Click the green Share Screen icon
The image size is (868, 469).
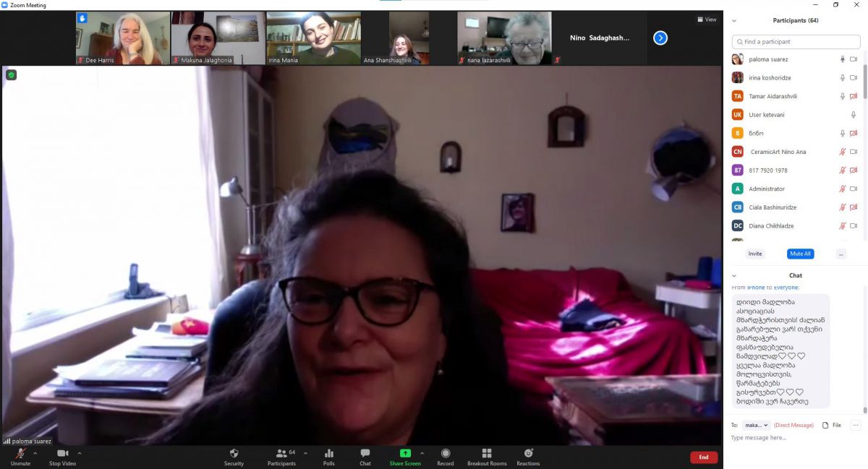405,454
